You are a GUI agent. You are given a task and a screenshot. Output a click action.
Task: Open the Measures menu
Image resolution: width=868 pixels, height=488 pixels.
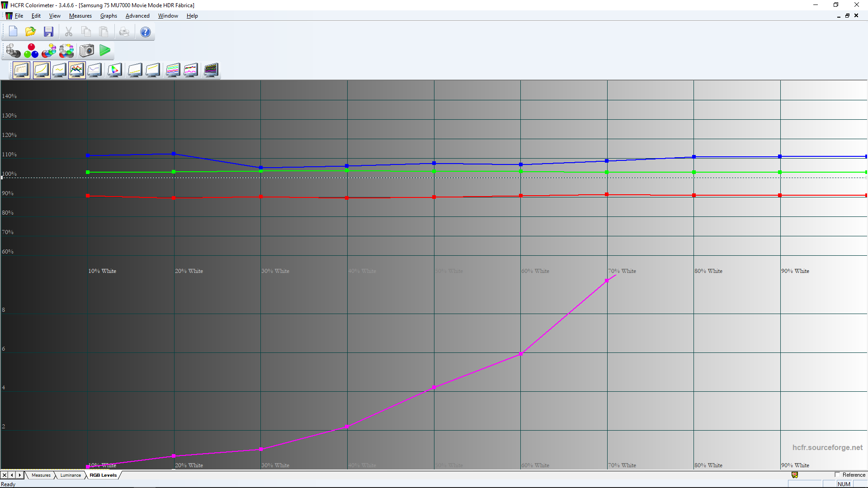point(80,16)
